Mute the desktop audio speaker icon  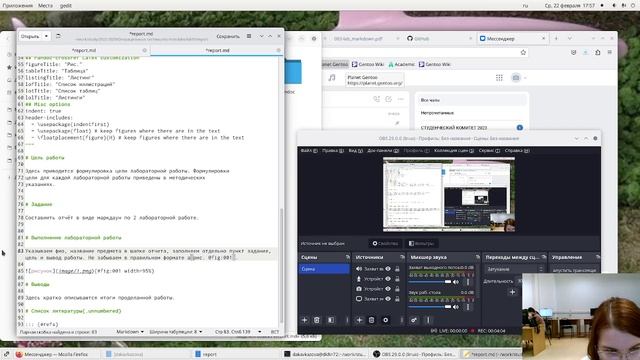(456, 307)
